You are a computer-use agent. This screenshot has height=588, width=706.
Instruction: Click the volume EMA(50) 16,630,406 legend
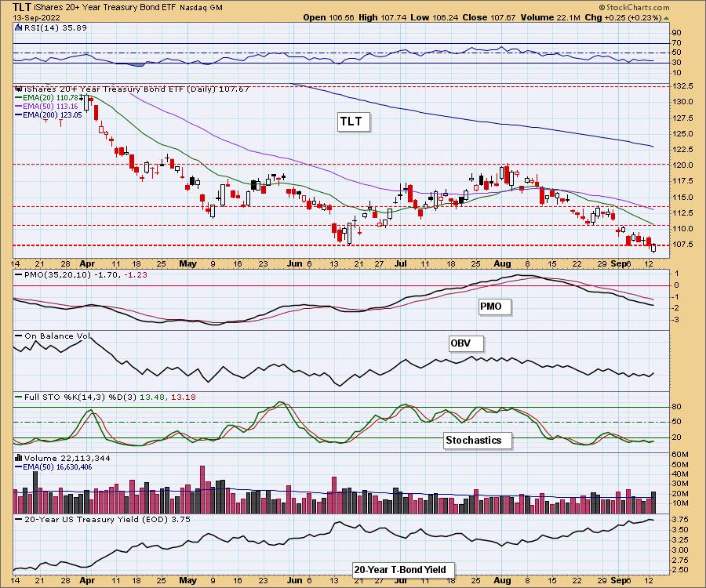click(x=53, y=467)
